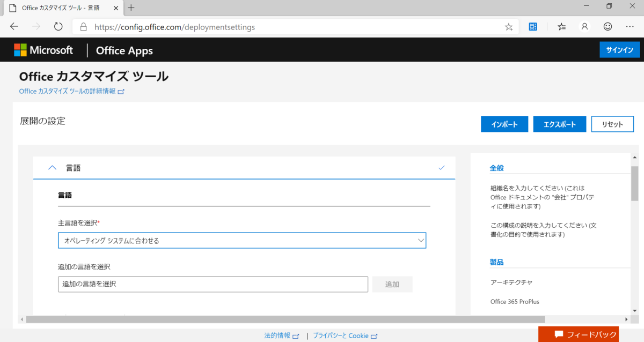Click the インポート button
Screen dimensions: 644x342
click(504, 124)
